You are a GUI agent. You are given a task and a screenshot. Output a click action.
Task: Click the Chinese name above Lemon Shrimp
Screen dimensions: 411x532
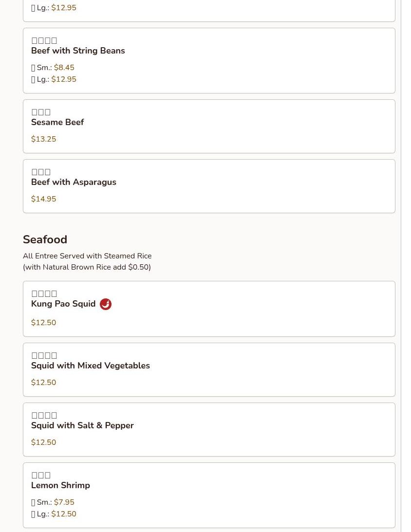41,476
